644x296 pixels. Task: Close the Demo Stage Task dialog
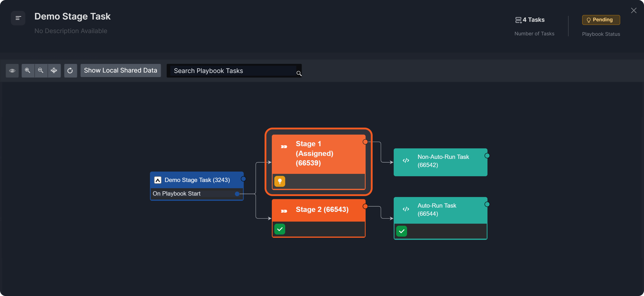pos(634,10)
